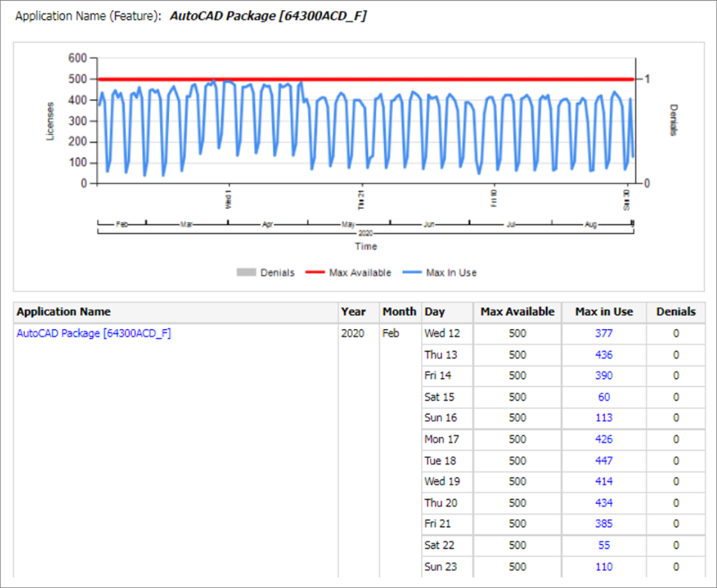Click the Apr label on time axis

point(267,224)
